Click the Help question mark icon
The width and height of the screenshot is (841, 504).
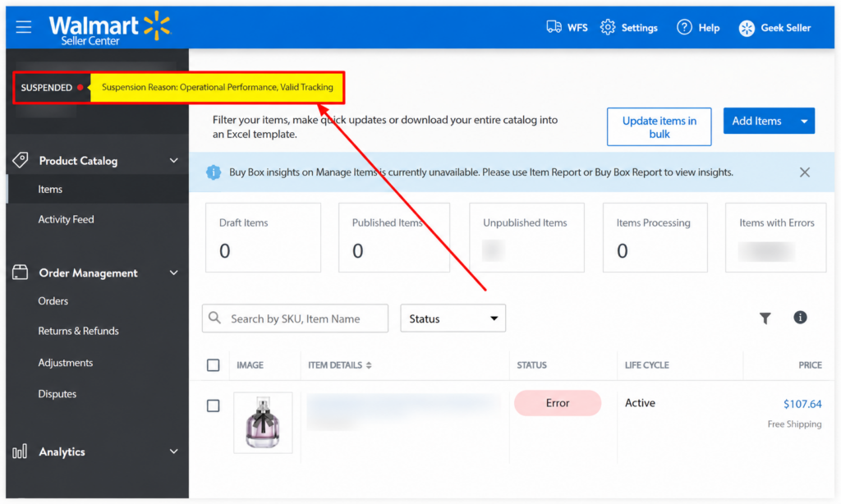pyautogui.click(x=684, y=27)
